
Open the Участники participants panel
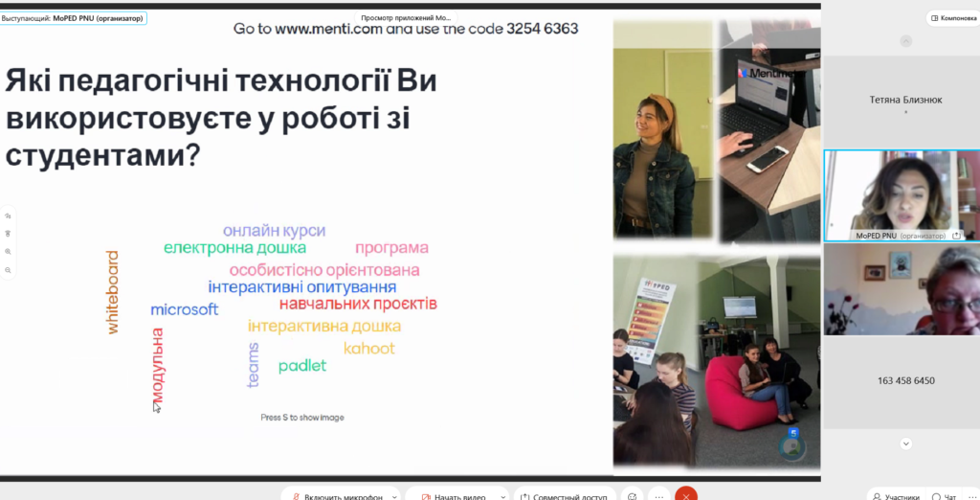click(894, 496)
